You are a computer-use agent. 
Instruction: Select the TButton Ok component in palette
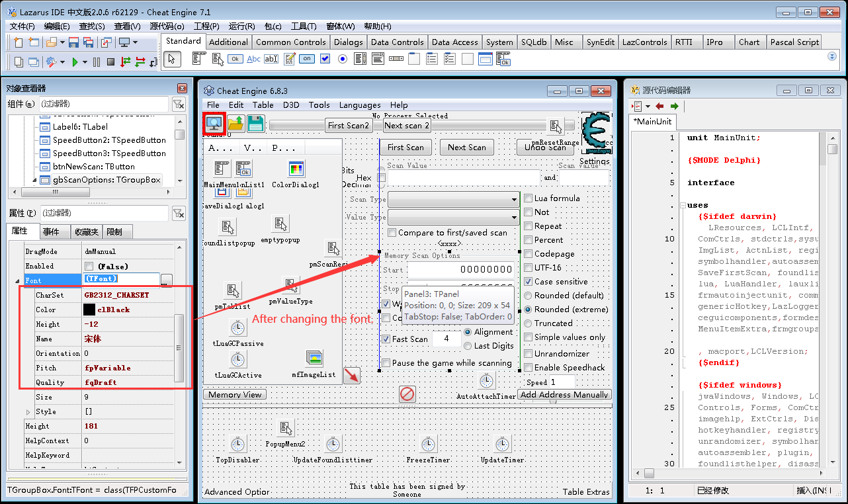click(235, 59)
